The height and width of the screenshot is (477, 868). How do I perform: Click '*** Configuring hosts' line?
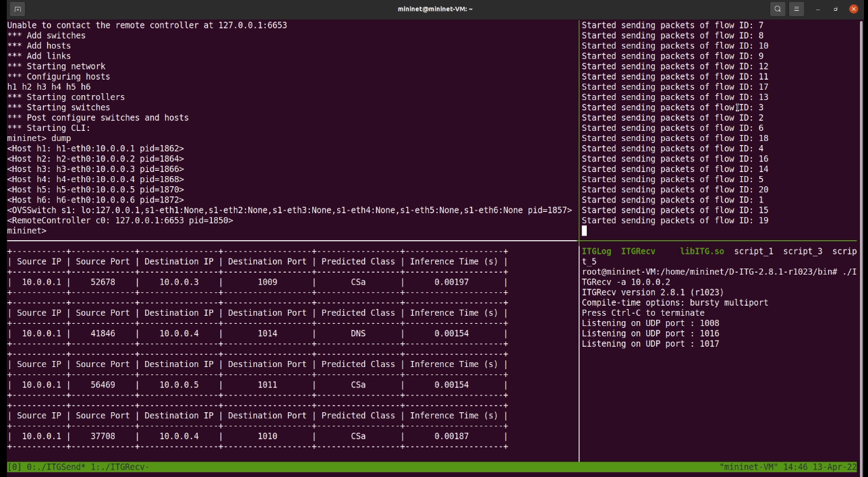tap(59, 76)
